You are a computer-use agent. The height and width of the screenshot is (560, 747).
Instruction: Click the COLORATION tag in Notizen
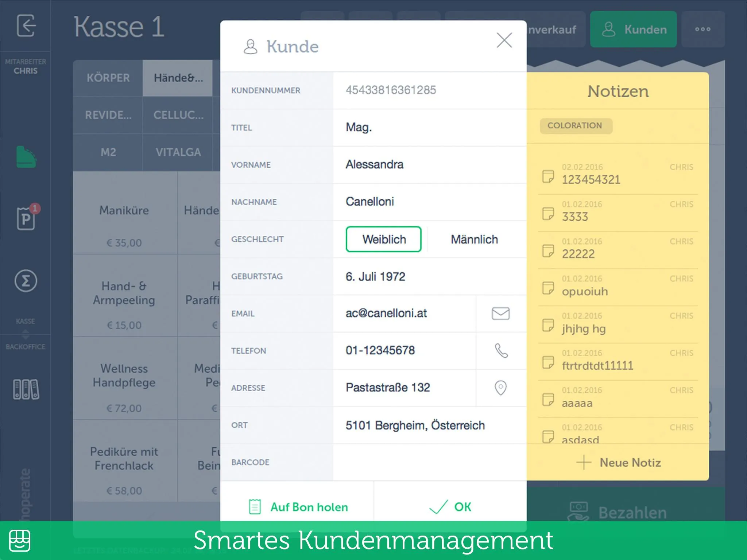point(576,125)
